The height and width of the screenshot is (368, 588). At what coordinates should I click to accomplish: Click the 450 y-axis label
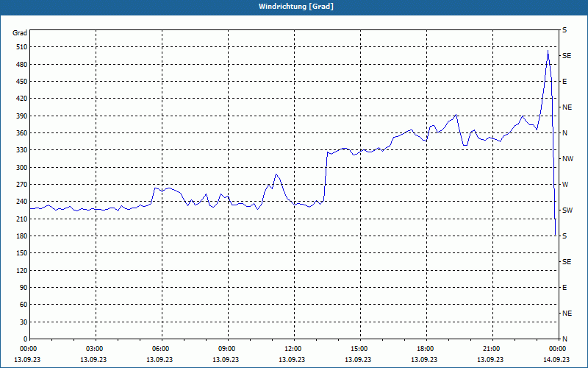[22, 82]
